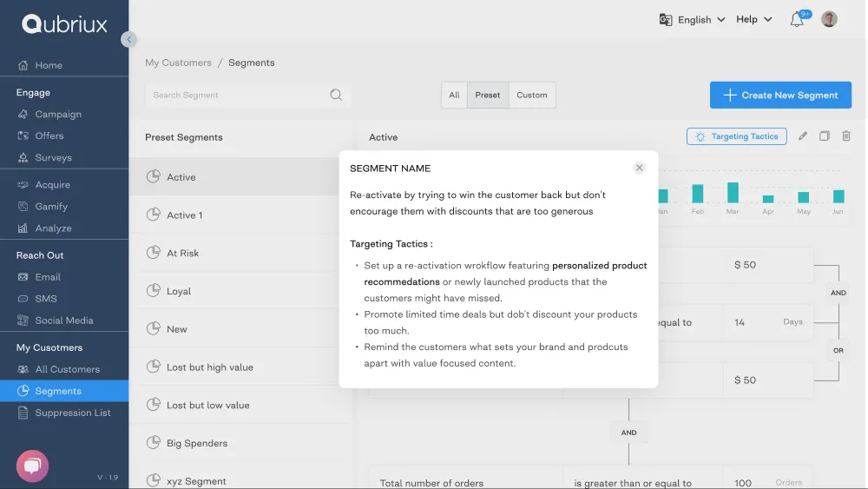Image resolution: width=868 pixels, height=489 pixels.
Task: Select Lost but low value segment
Action: (x=240, y=405)
